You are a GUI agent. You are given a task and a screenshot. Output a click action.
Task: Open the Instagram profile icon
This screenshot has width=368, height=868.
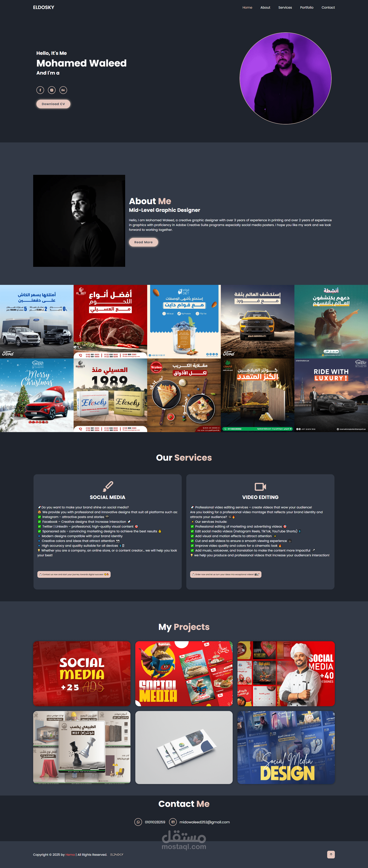52,90
